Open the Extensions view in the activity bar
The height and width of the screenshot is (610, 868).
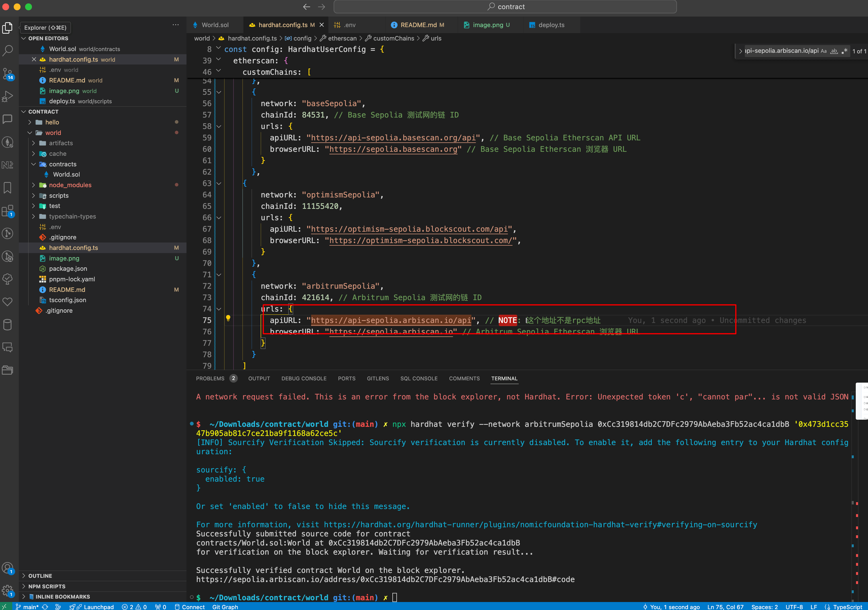8,211
